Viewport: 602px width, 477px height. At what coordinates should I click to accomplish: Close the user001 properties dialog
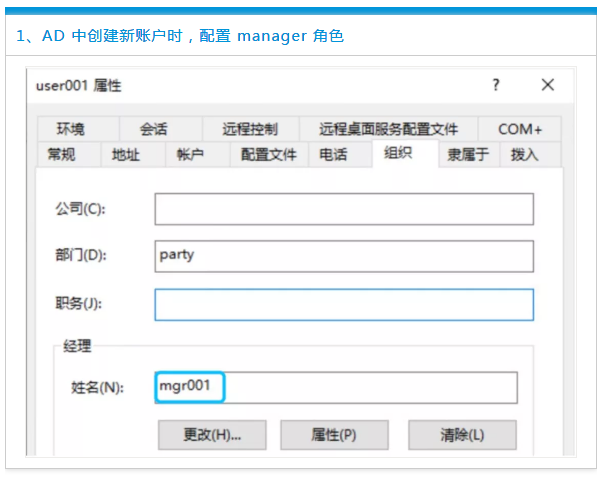(547, 85)
